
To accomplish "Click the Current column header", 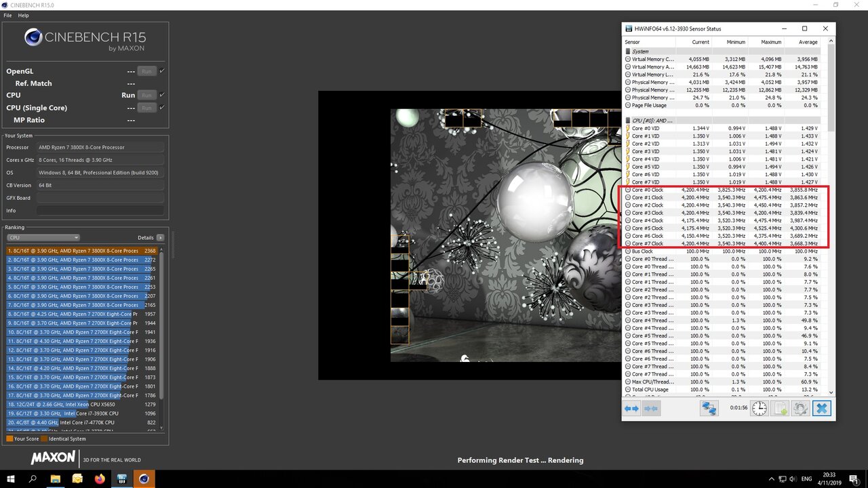I will pyautogui.click(x=693, y=42).
